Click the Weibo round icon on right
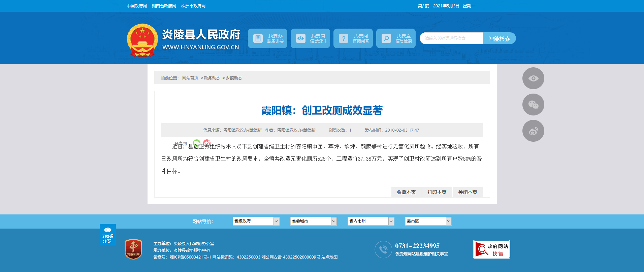The height and width of the screenshot is (272, 644). pos(533,131)
